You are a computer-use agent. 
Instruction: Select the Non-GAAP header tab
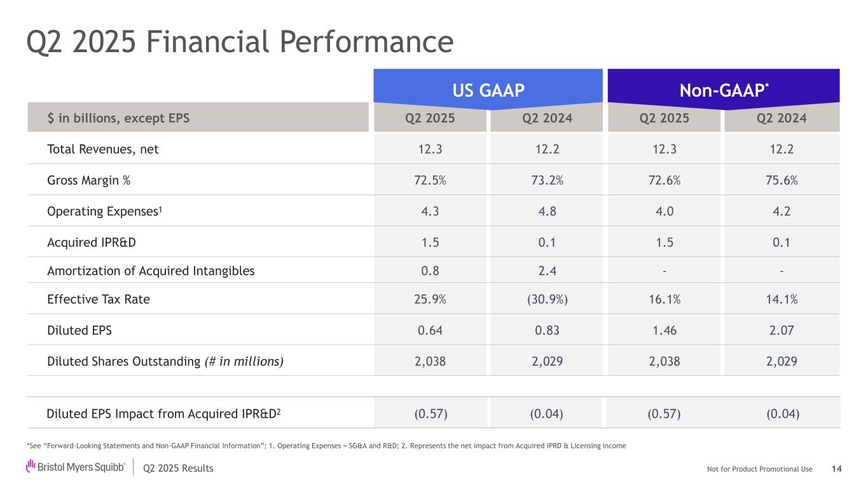(724, 90)
